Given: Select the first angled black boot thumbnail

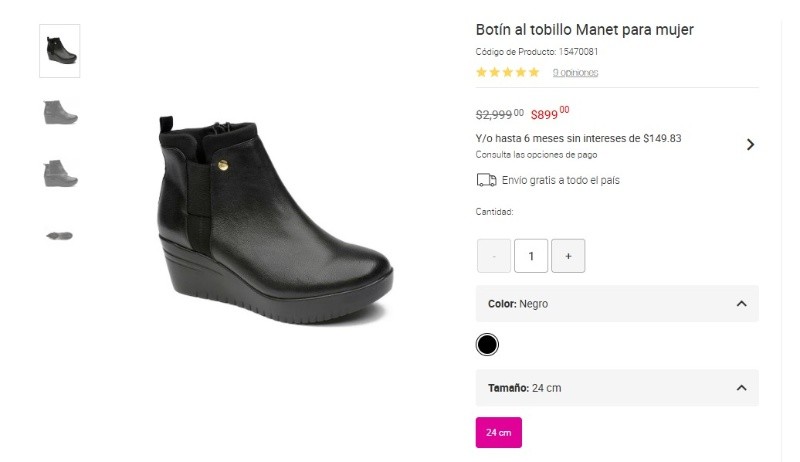Looking at the screenshot, I should (x=60, y=50).
